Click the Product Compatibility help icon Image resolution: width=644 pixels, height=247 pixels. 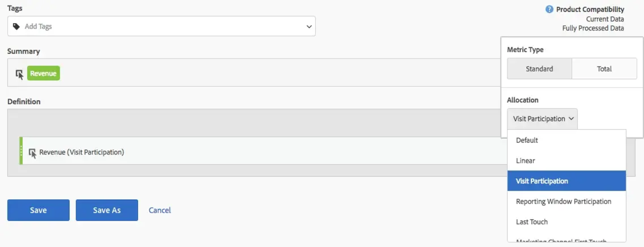click(549, 9)
